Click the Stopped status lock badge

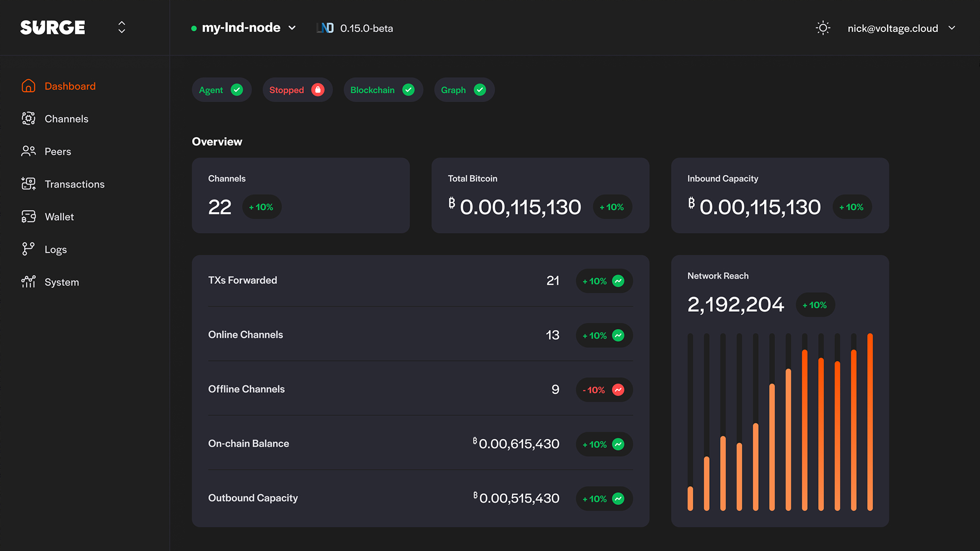coord(318,90)
